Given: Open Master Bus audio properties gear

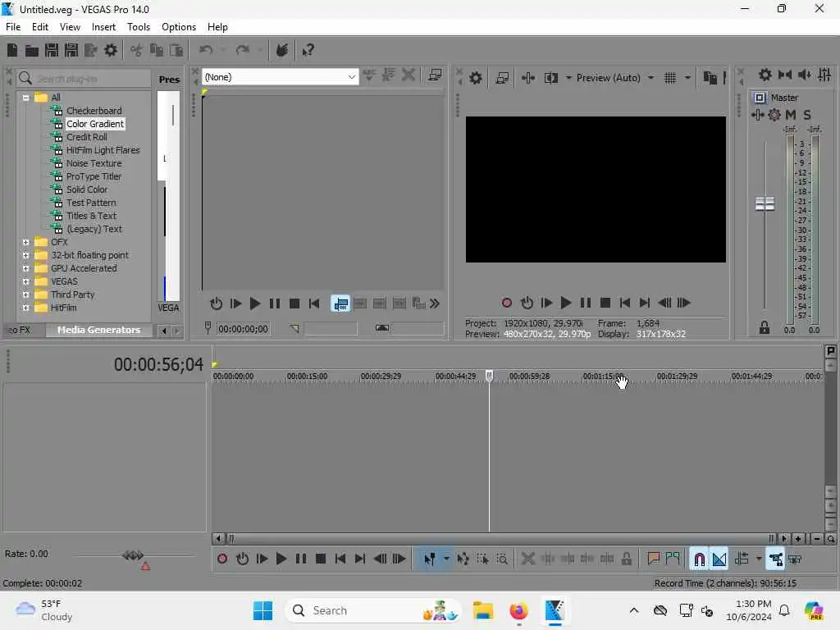Looking at the screenshot, I should coord(765,75).
